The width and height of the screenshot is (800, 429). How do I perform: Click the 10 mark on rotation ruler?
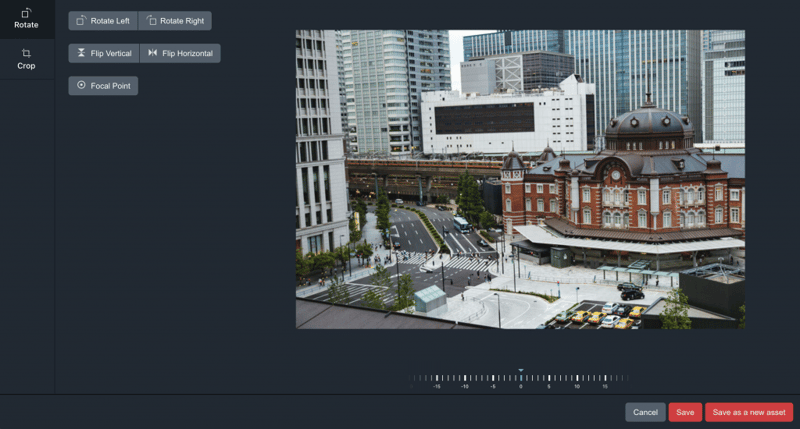576,380
